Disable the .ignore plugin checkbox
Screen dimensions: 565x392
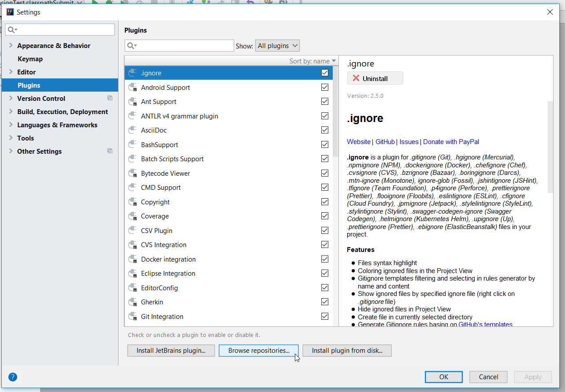325,73
